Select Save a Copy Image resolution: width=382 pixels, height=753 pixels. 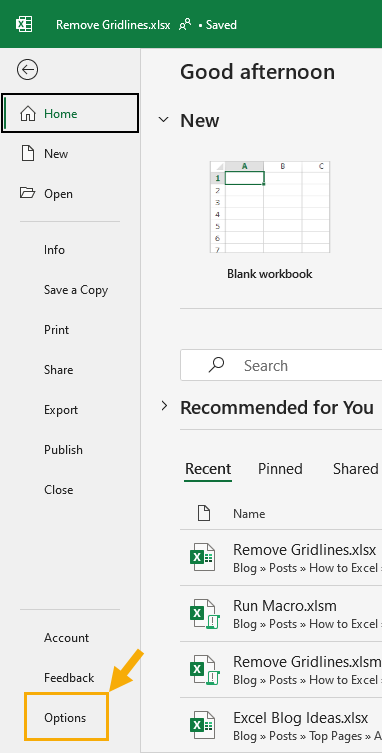[76, 290]
